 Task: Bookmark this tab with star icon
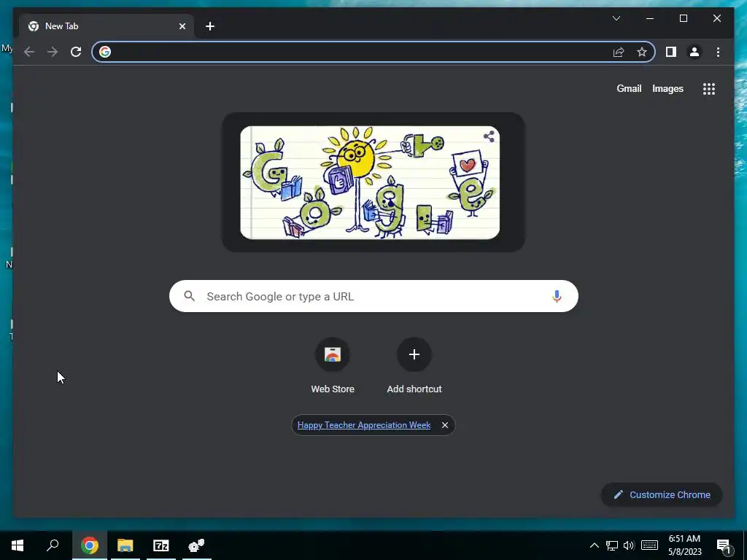click(642, 52)
